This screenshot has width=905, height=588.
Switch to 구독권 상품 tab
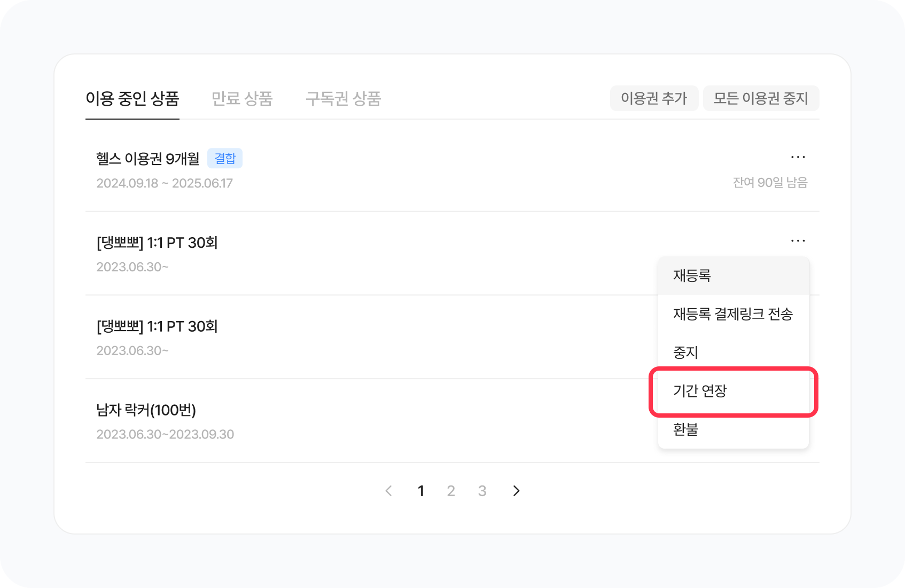pyautogui.click(x=343, y=99)
